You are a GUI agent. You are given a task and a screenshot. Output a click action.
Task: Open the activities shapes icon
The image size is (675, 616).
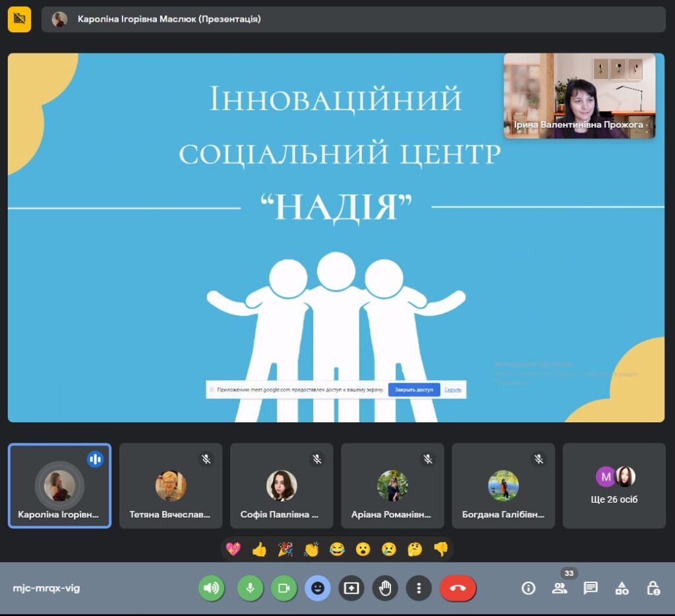[x=622, y=588]
